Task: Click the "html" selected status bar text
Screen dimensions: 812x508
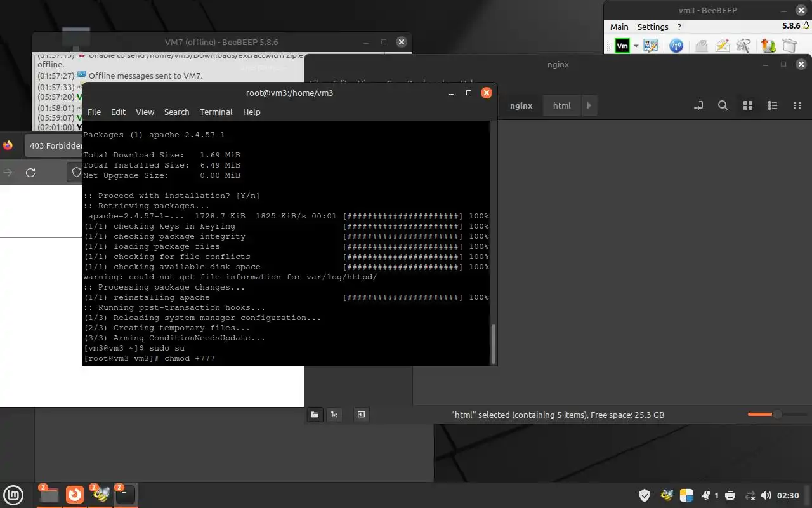Action: (x=558, y=415)
